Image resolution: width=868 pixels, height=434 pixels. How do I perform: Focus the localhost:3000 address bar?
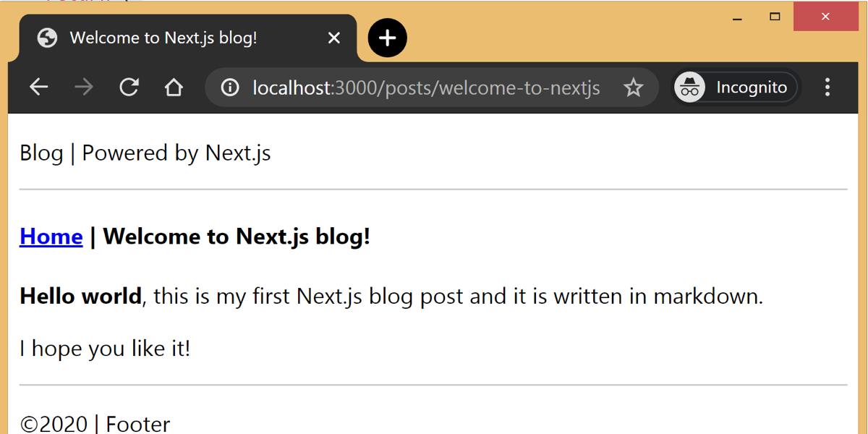pos(425,88)
